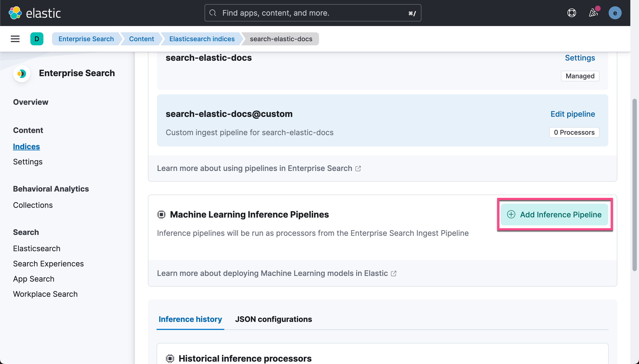This screenshot has width=639, height=364.
Task: Click the green D space avatar
Action: 37,39
